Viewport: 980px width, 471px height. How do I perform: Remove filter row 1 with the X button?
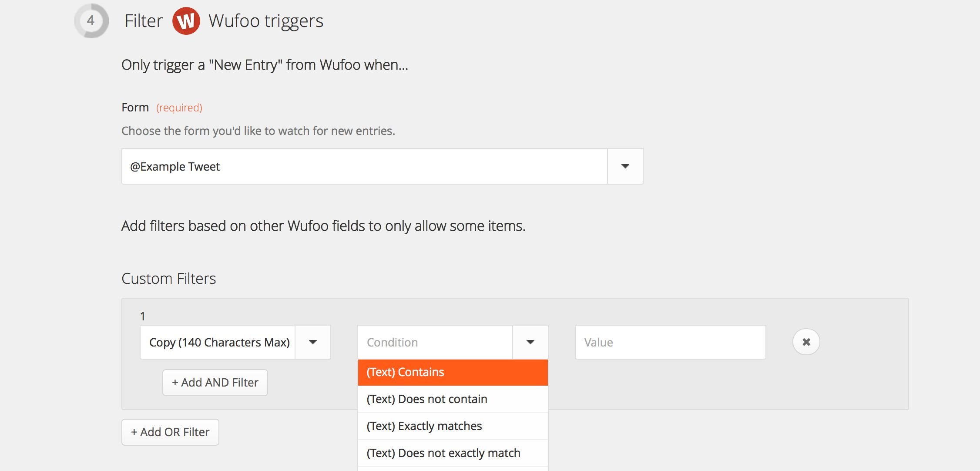tap(806, 342)
